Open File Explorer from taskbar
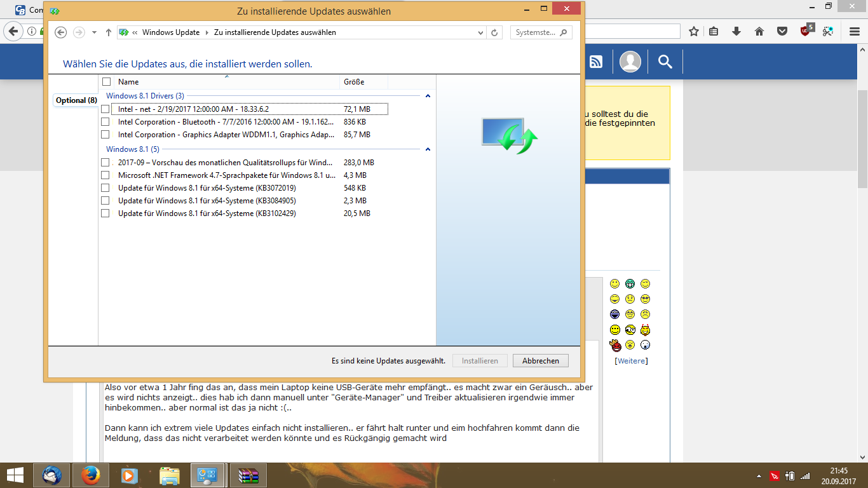This screenshot has width=868, height=488. tap(168, 475)
